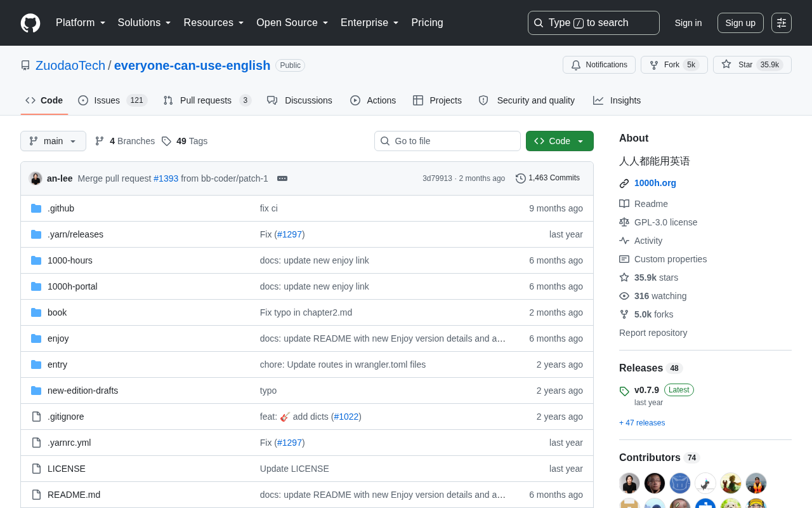
Task: Focus the Go to file input
Action: [447, 141]
